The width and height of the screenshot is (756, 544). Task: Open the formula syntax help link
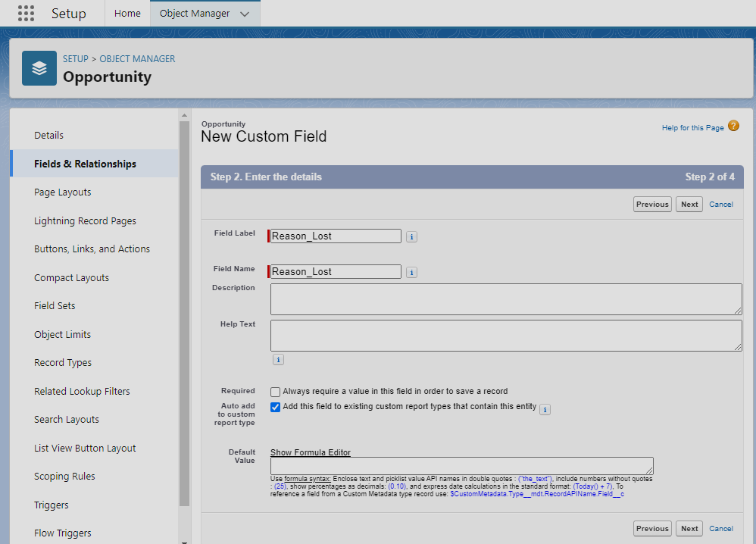pyautogui.click(x=308, y=479)
